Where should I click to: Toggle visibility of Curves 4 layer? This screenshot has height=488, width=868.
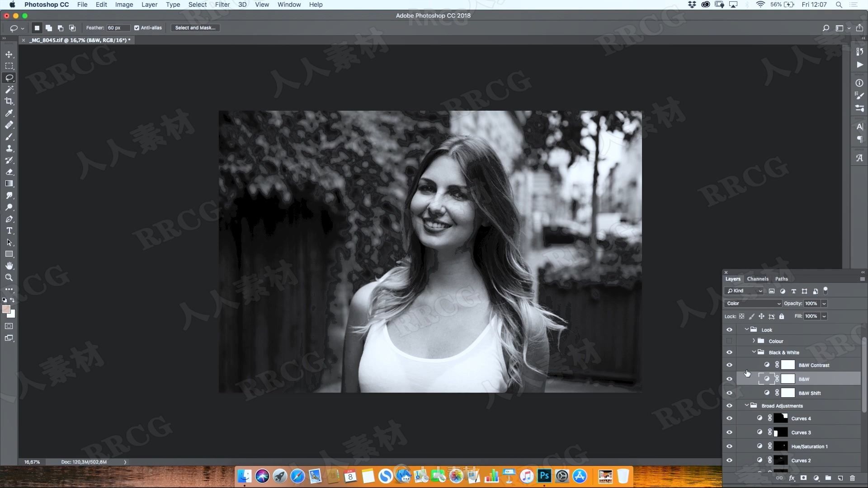click(x=730, y=418)
